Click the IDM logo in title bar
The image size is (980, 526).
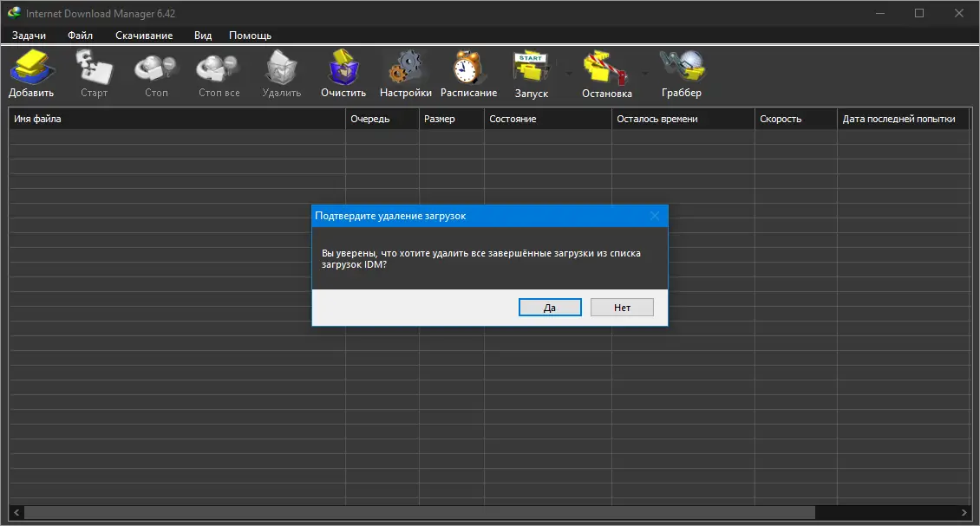tap(14, 12)
